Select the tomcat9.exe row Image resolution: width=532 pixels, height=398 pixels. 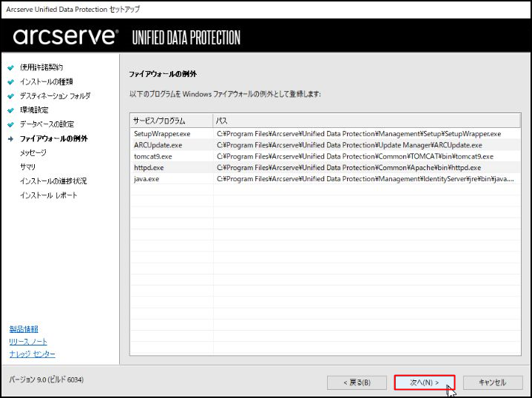[x=153, y=157]
